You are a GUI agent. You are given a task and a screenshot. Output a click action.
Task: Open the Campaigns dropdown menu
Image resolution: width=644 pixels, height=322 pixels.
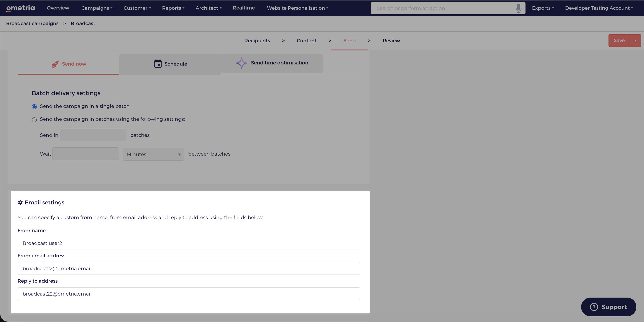coord(97,8)
